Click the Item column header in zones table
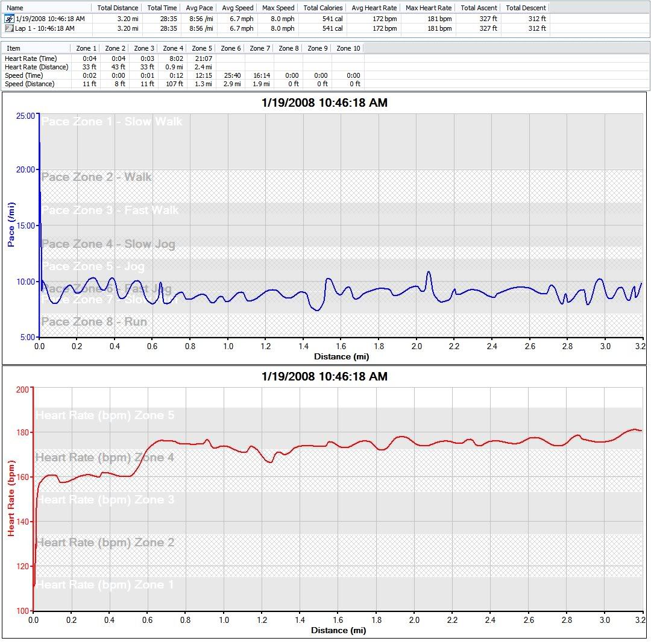 click(13, 48)
